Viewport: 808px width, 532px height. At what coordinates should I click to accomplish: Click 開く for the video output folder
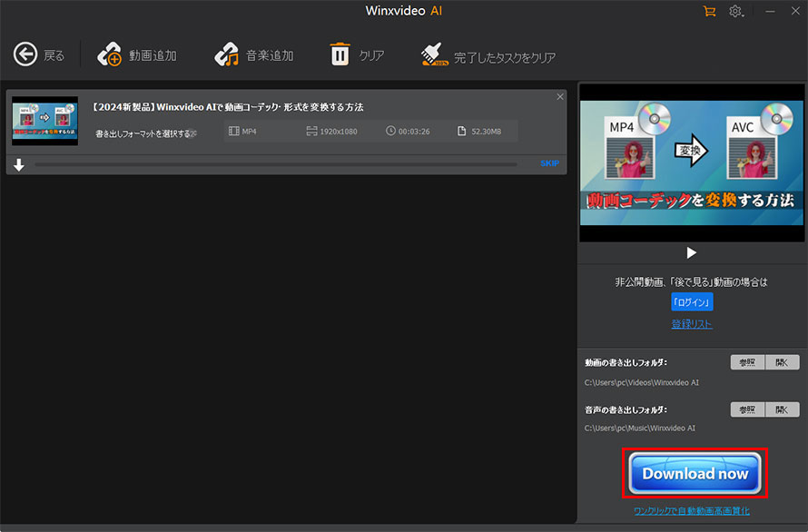click(x=783, y=362)
